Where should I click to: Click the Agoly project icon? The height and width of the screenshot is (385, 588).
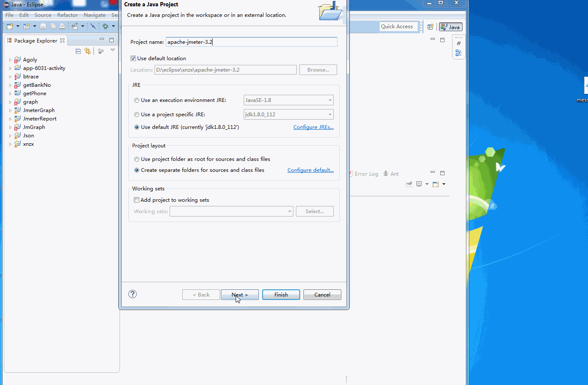[x=17, y=59]
